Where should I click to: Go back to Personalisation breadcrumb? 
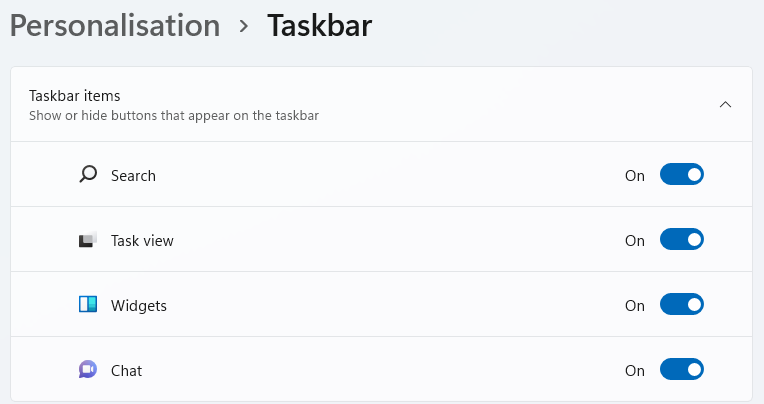[x=115, y=26]
